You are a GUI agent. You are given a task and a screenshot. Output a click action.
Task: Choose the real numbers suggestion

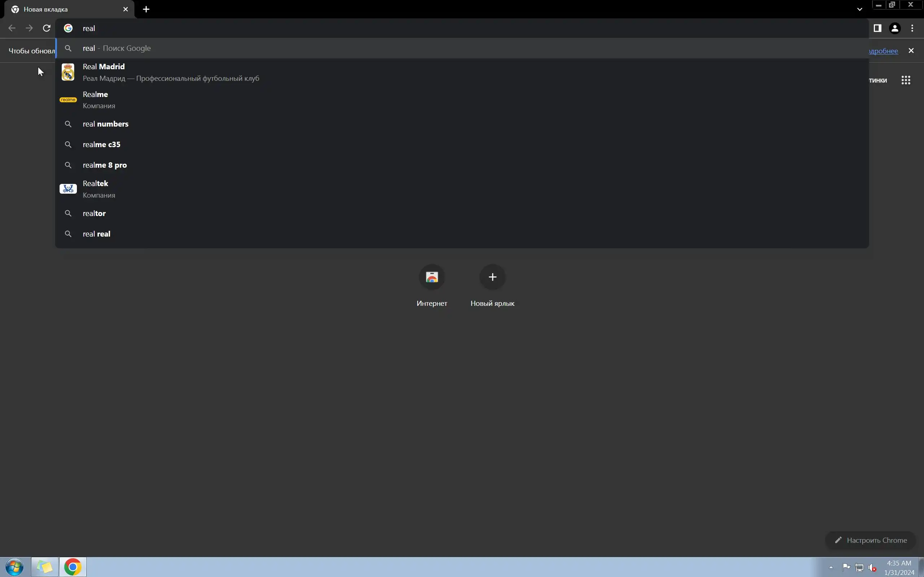tap(105, 124)
